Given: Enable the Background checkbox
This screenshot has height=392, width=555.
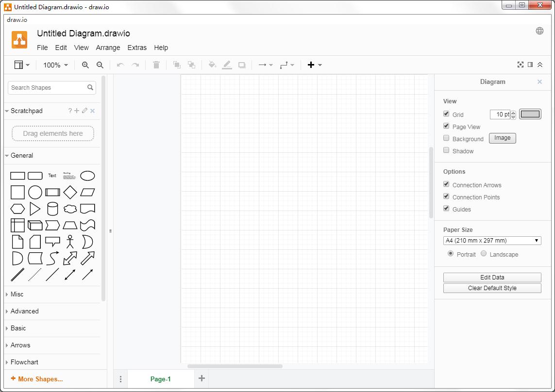Looking at the screenshot, I should [446, 138].
